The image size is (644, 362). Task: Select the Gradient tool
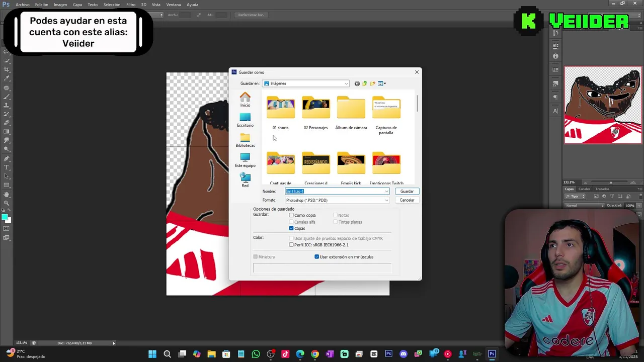click(x=7, y=131)
